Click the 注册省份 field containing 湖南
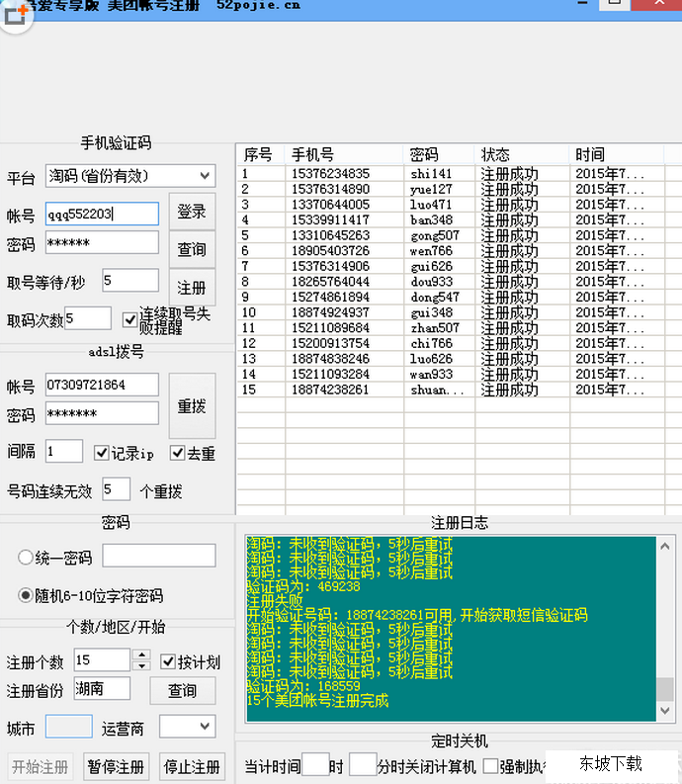The image size is (682, 784). pos(102,689)
